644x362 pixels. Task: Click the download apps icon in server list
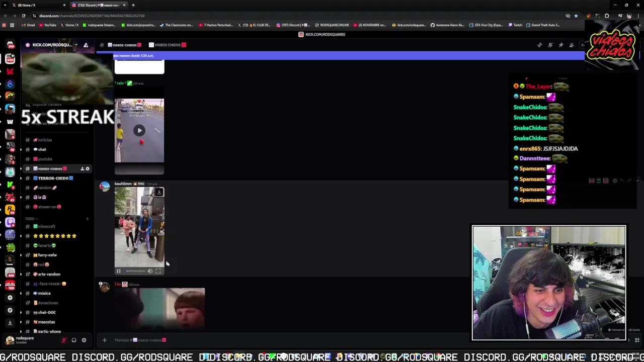click(x=10, y=323)
